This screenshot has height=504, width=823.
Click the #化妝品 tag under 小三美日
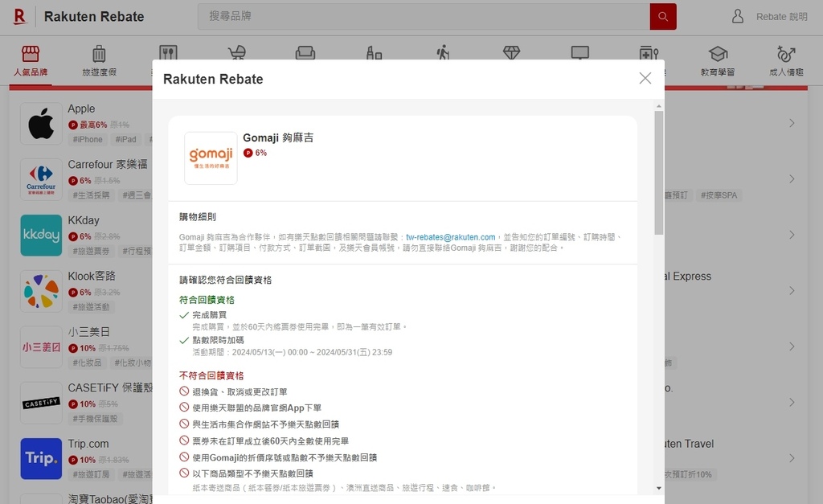pos(87,363)
